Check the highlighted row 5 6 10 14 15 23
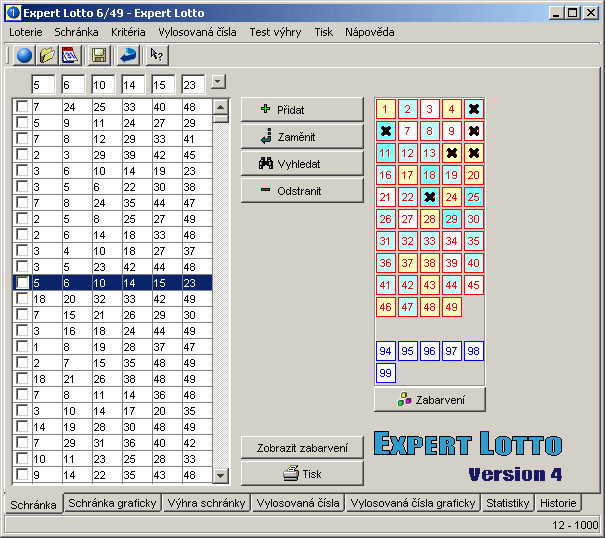The height and width of the screenshot is (538, 605). tap(22, 283)
